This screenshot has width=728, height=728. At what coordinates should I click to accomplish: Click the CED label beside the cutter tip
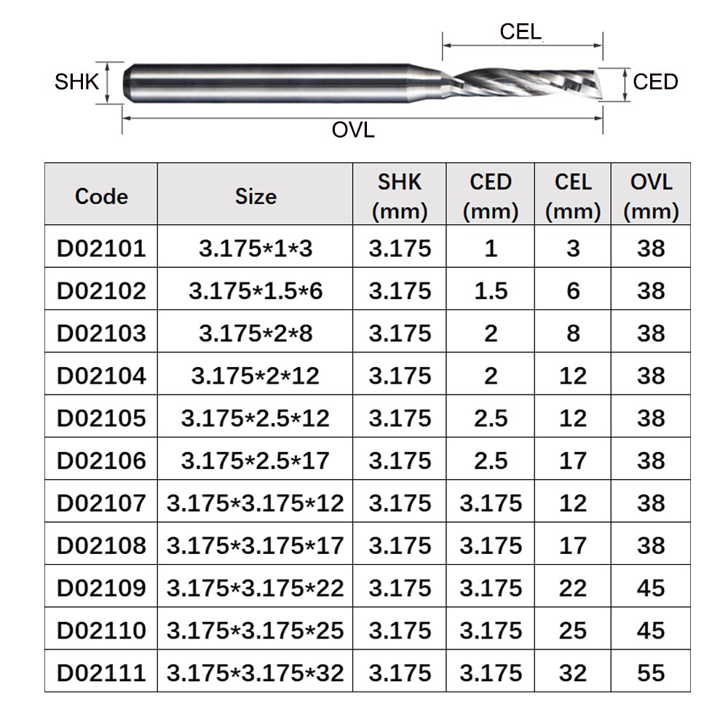pyautogui.click(x=655, y=82)
